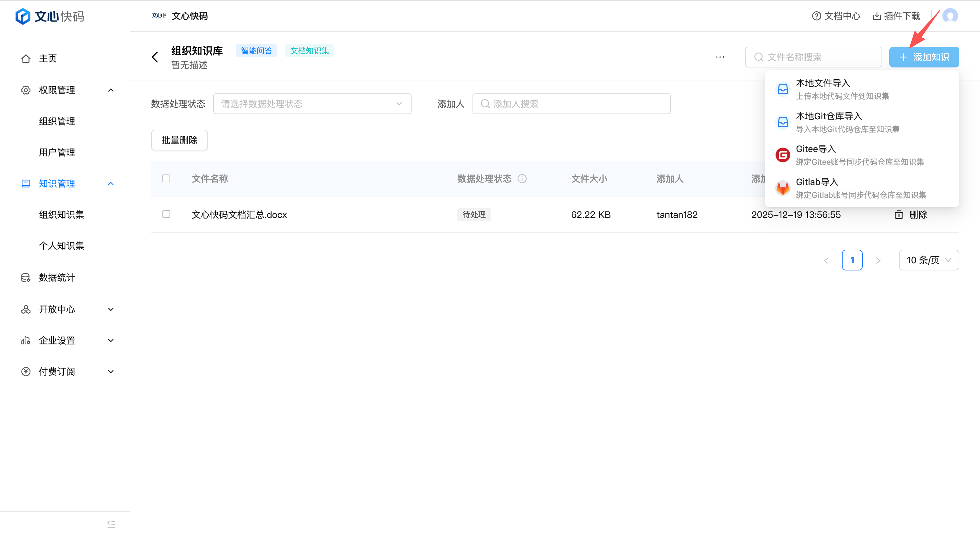Image resolution: width=980 pixels, height=537 pixels.
Task: Check the box for 文心快码文档汇总.docx
Action: pyautogui.click(x=166, y=214)
